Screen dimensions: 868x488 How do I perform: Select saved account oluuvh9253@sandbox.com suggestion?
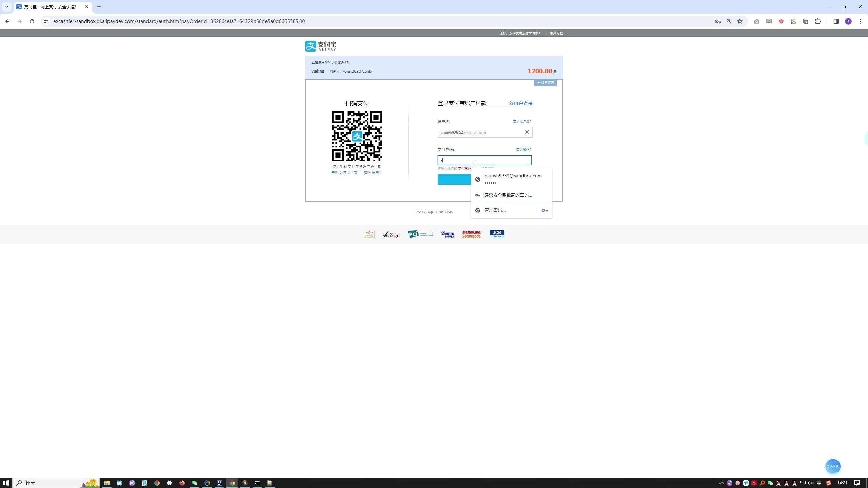click(511, 179)
